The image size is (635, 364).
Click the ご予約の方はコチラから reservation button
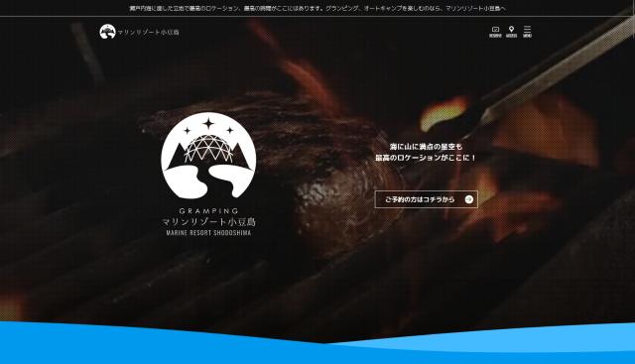click(426, 199)
